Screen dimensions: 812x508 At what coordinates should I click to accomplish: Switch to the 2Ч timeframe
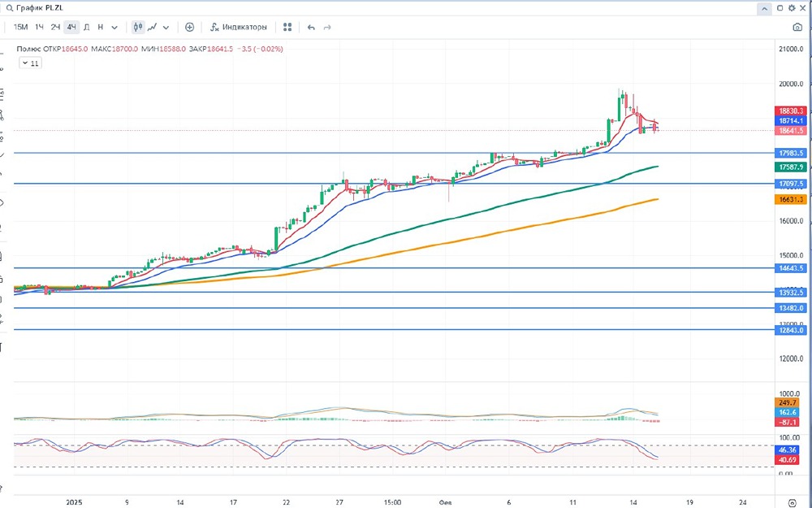[55, 27]
